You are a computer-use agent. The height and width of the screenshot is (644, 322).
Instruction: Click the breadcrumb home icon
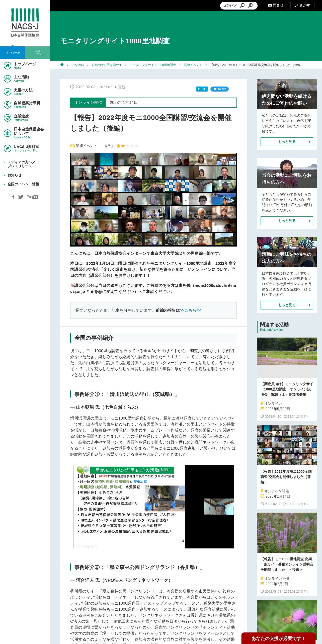click(x=62, y=65)
